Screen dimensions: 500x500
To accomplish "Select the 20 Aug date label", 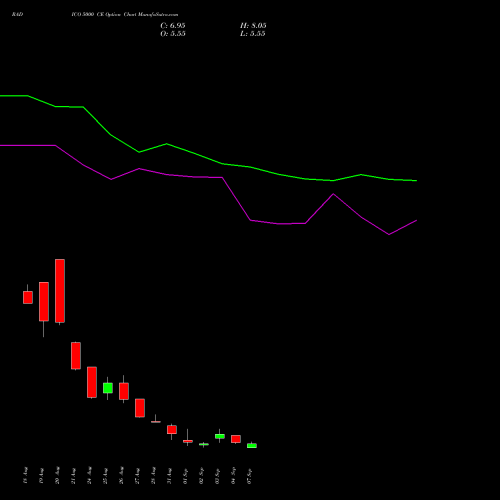I will (58, 475).
